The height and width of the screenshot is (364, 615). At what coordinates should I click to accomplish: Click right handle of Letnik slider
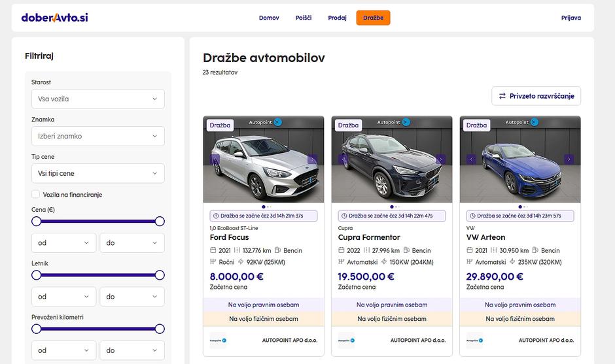coord(160,275)
